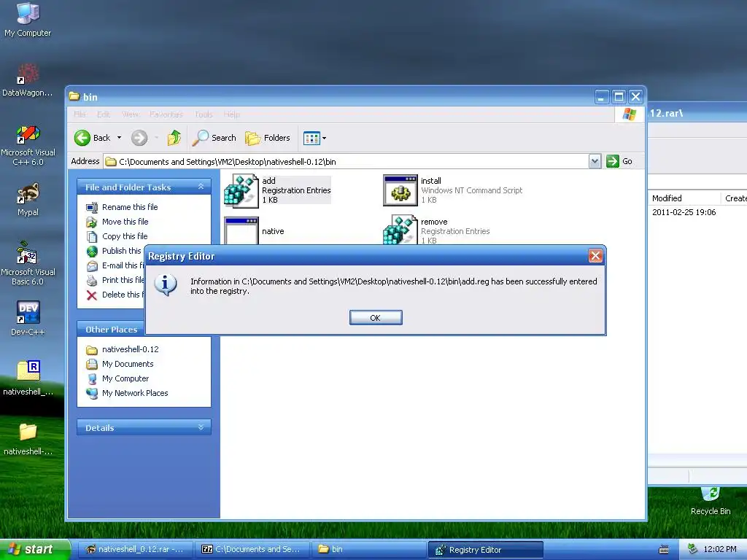747x560 pixels.
Task: Select the add registry file icon
Action: coord(241,190)
